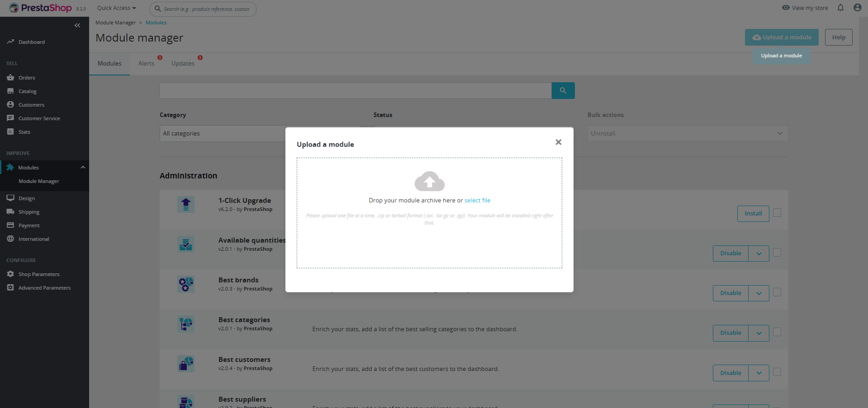Open the Stats section from the sidebar

click(x=24, y=131)
